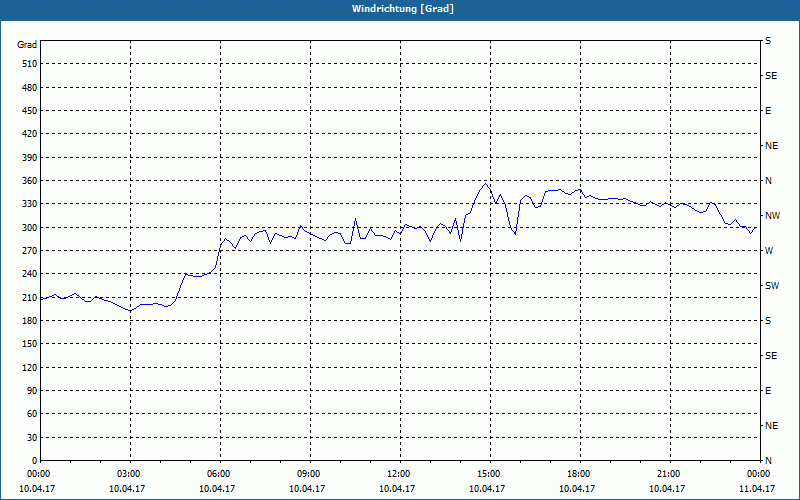Click the NW compass label on the right axis
This screenshot has height=500, width=800.
[772, 216]
